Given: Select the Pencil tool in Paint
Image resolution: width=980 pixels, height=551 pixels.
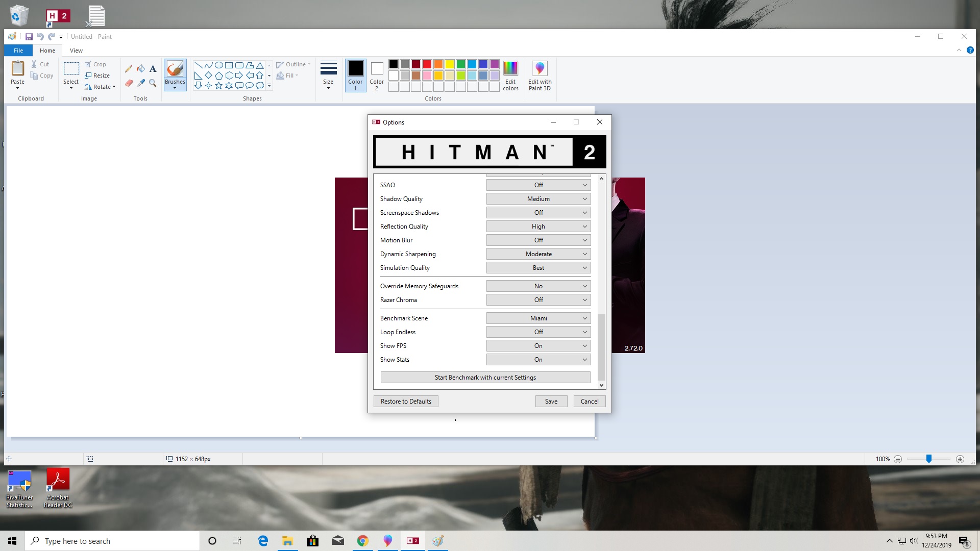Looking at the screenshot, I should click(129, 68).
